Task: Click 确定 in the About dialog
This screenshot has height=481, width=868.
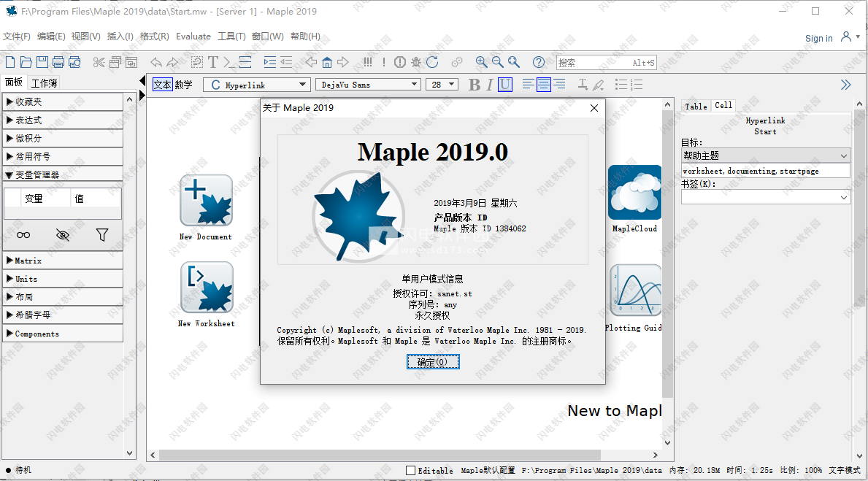Action: coord(433,362)
